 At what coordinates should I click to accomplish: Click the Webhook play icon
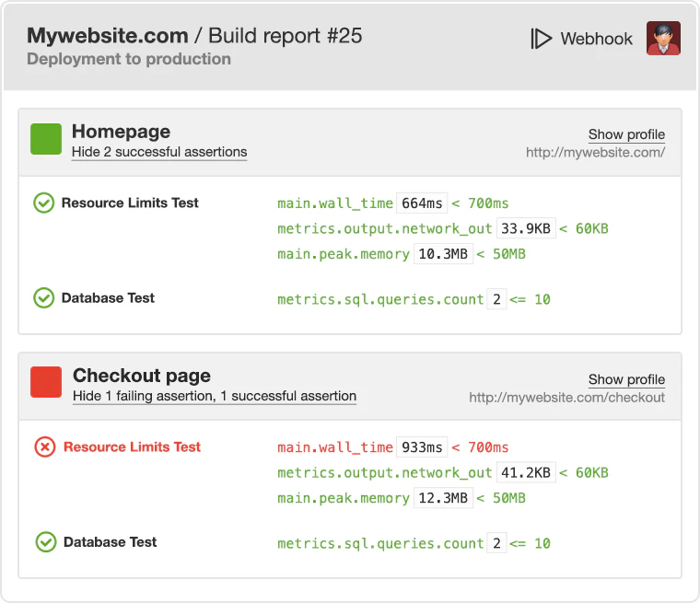point(541,39)
